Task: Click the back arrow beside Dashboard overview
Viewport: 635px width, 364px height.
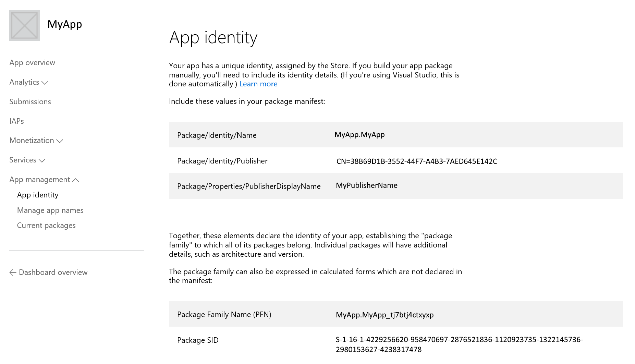Action: [13, 272]
